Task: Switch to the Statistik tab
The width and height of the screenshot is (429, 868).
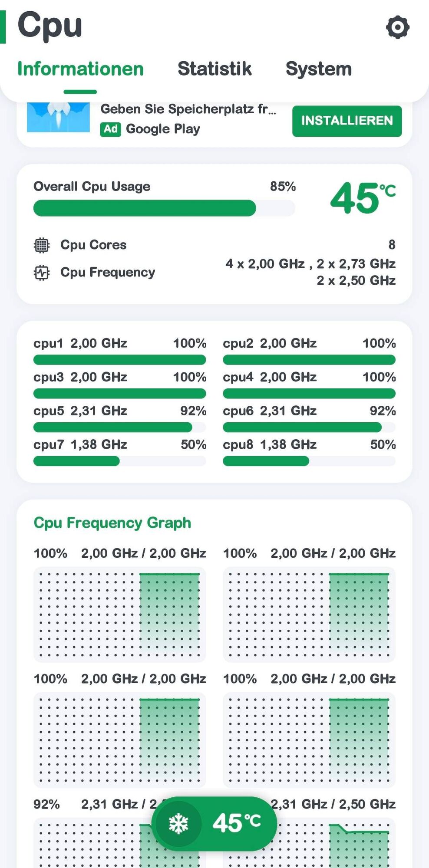Action: tap(214, 69)
